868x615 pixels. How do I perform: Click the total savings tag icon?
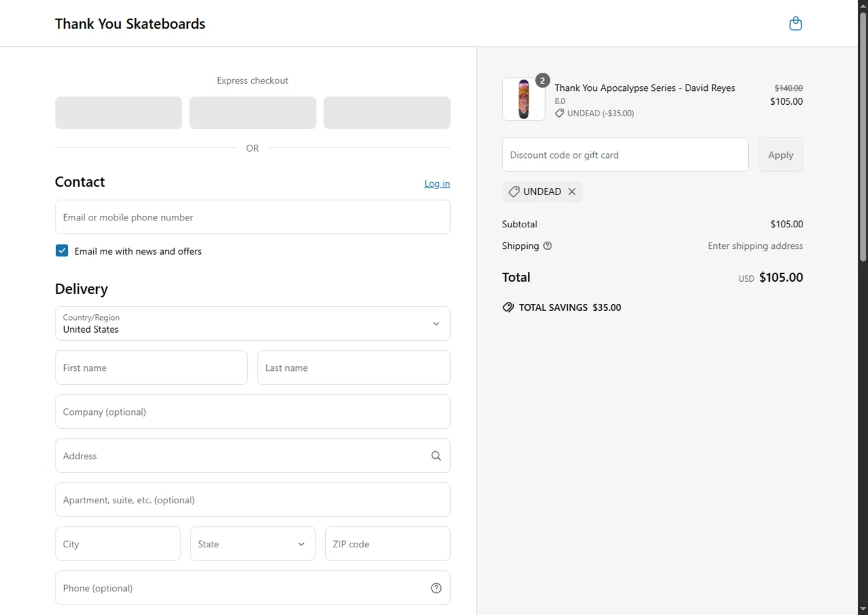click(508, 307)
